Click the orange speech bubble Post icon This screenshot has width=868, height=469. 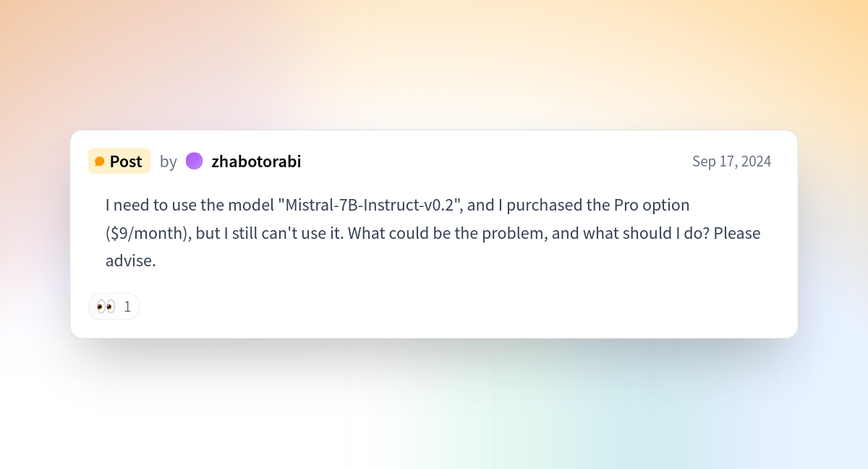click(100, 161)
